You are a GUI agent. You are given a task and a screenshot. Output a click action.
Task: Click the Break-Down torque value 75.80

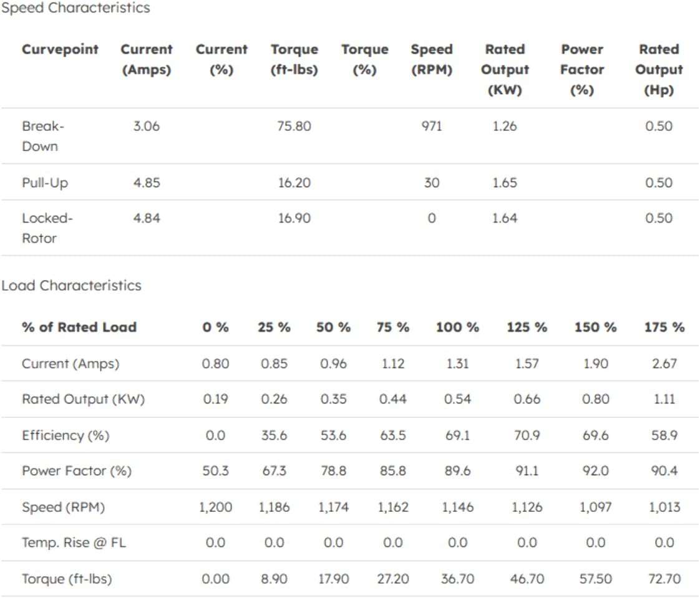pyautogui.click(x=294, y=127)
